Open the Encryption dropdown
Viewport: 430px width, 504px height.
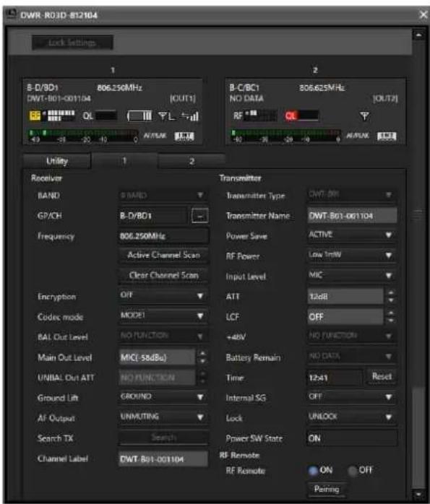(163, 295)
